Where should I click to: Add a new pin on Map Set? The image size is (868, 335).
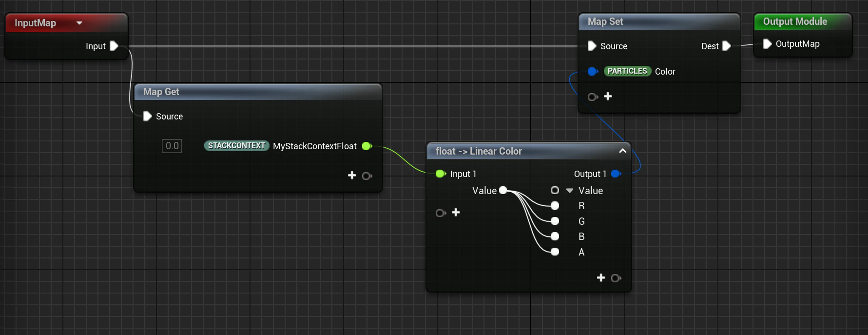click(608, 96)
